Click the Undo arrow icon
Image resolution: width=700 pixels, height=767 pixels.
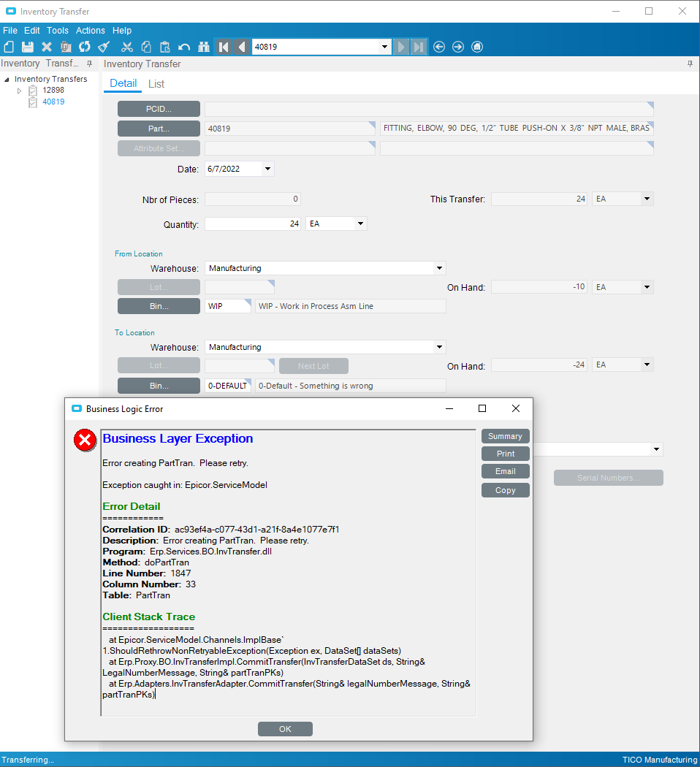coord(184,47)
